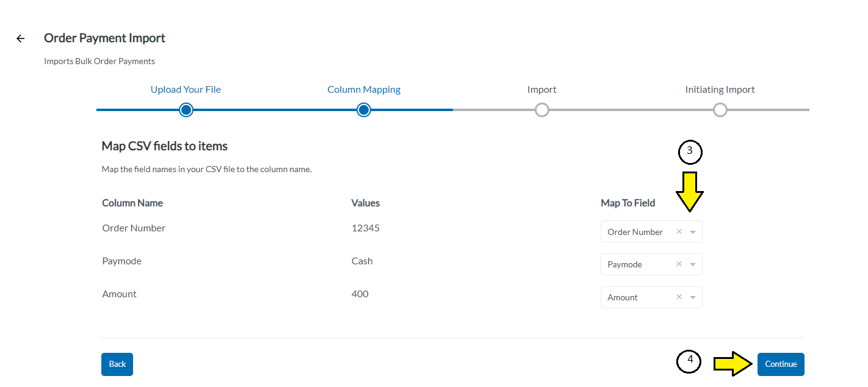Screen dimensions: 868x387
Task: Click the empty Import step circle
Action: 542,110
